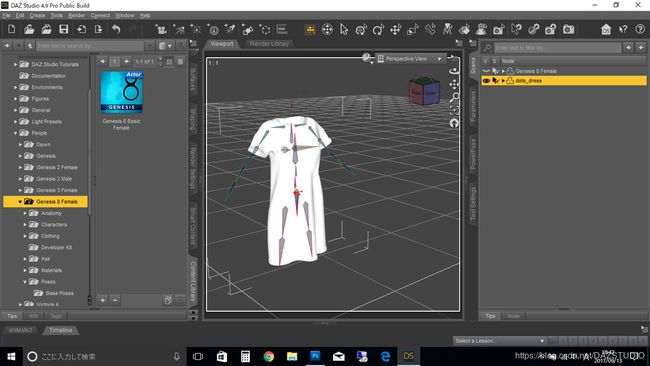Expand the Environments folder
This screenshot has height=366, width=650.
click(x=15, y=87)
